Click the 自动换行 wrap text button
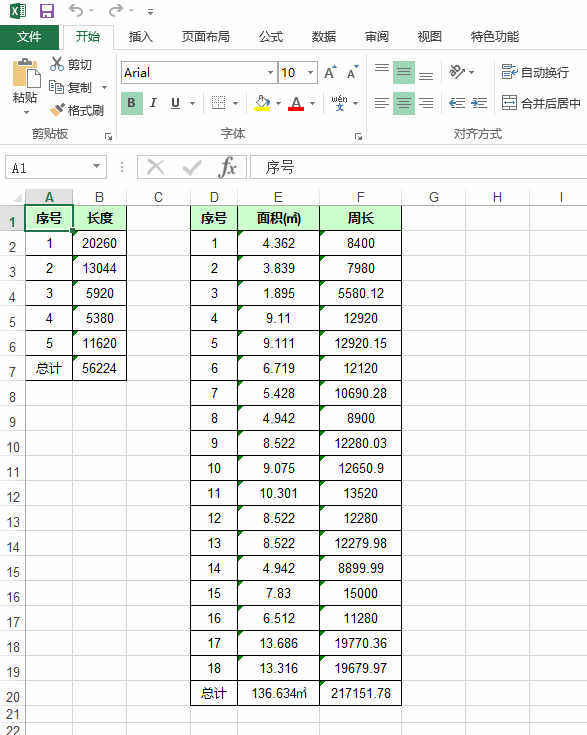 coord(535,72)
